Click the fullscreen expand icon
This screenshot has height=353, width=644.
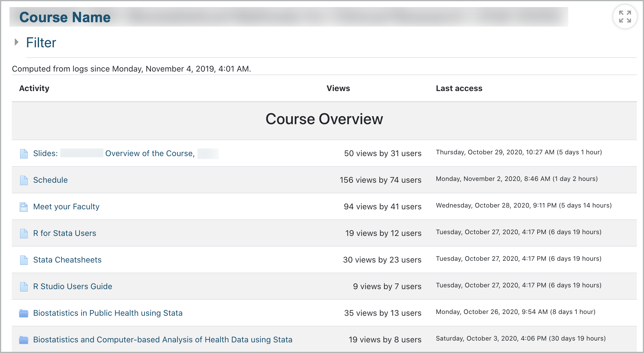coord(625,17)
